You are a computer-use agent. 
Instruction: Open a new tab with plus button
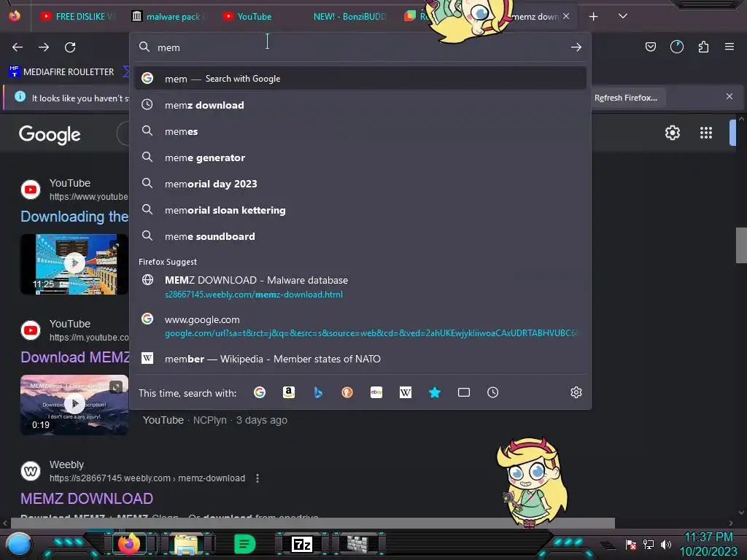(x=593, y=17)
